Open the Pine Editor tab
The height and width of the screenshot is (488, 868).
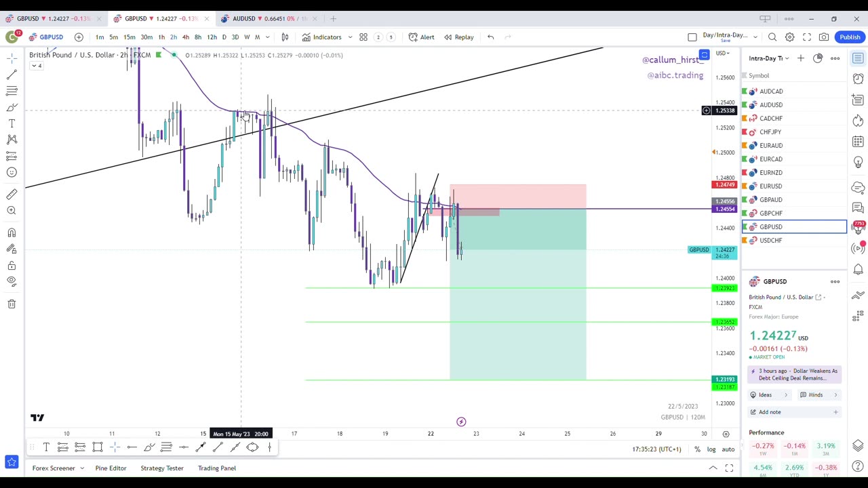point(111,468)
